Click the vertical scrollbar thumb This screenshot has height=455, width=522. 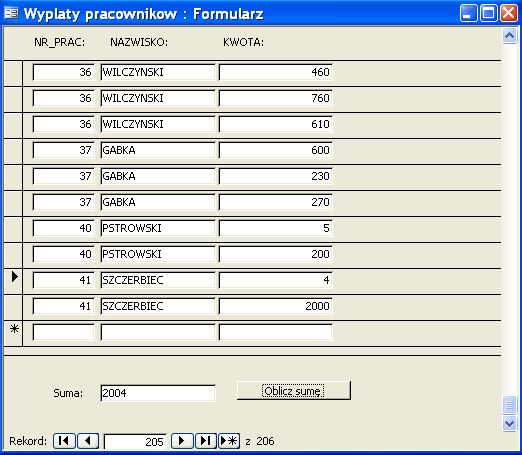coord(509,405)
